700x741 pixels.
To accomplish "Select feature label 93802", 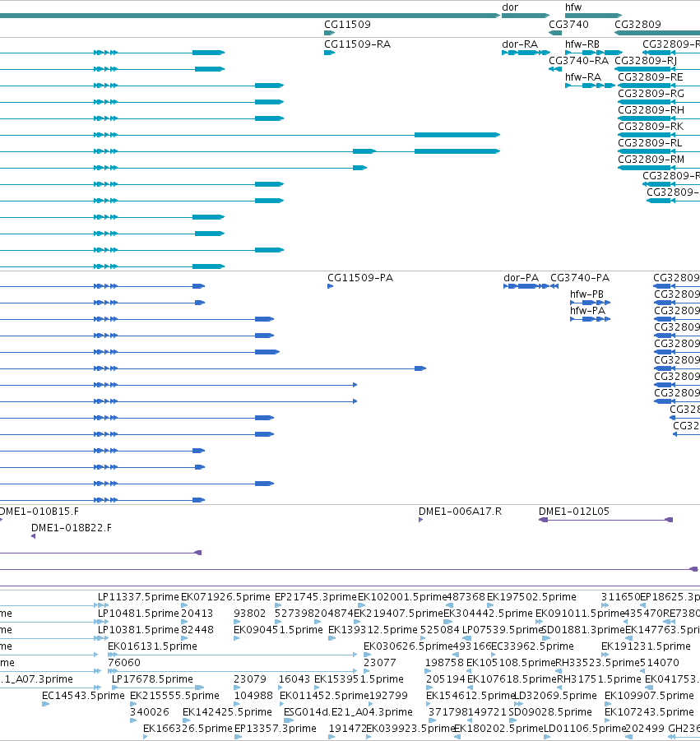I will point(249,614).
